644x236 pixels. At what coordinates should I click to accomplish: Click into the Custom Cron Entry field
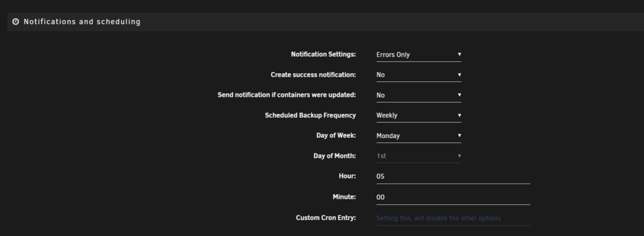pos(453,219)
